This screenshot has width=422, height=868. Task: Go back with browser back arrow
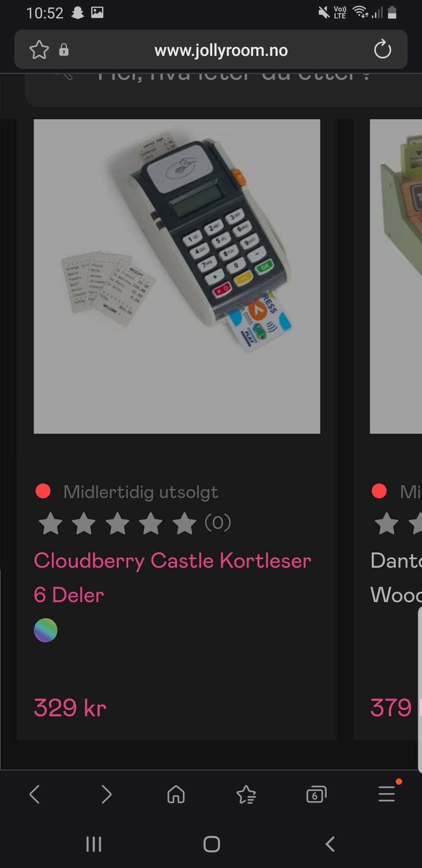click(x=35, y=795)
